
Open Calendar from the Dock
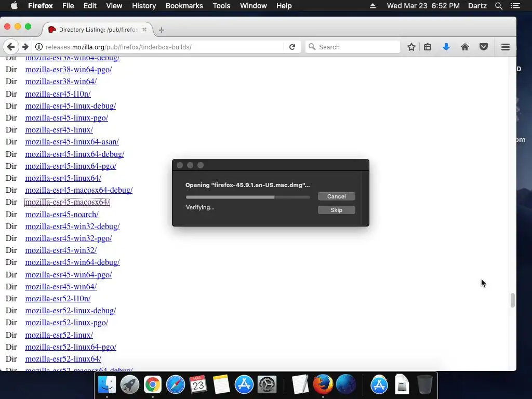(198, 384)
